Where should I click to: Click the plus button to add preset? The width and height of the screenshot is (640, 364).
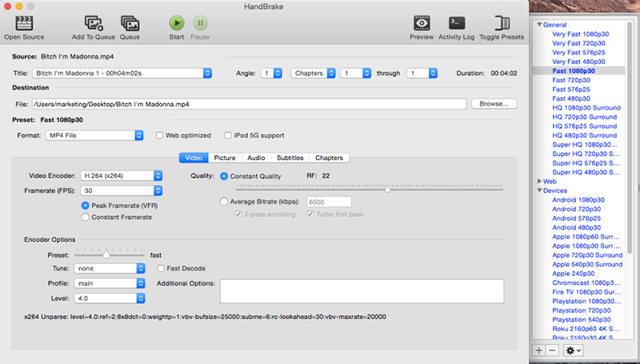[x=539, y=350]
